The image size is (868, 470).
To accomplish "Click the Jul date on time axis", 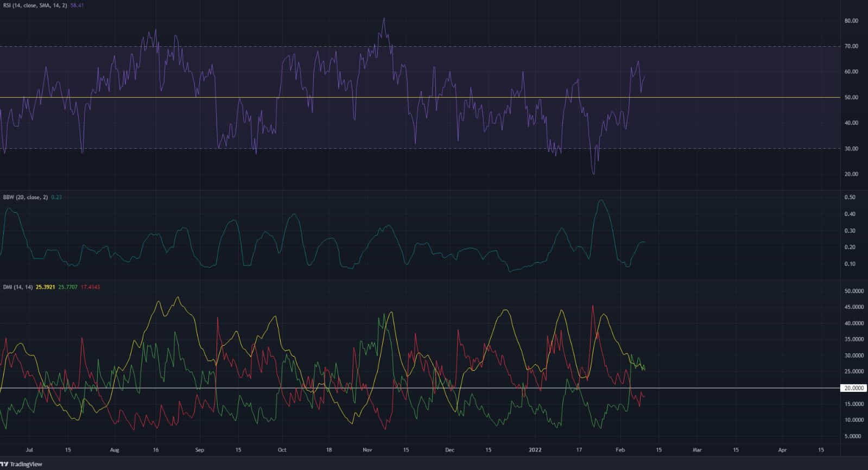I will (x=29, y=450).
